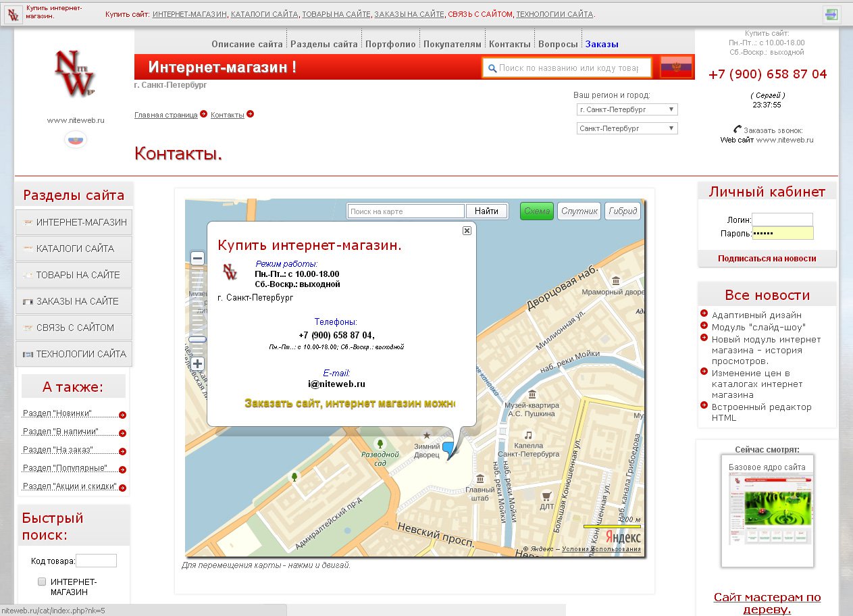Screen dimensions: 853x616
Task: Open ЗАКАЗЫ НА САЙТЕ in left sidebar
Action: coord(74,301)
